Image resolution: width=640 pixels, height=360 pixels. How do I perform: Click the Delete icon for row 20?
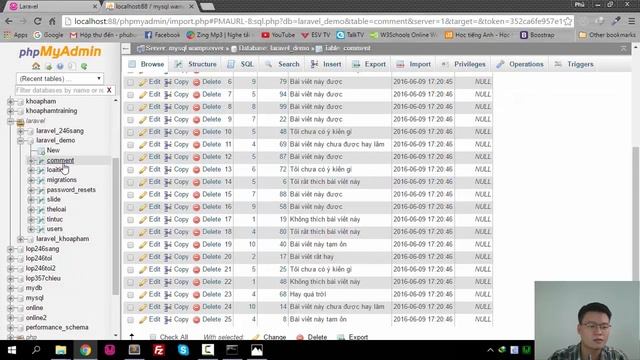click(196, 257)
